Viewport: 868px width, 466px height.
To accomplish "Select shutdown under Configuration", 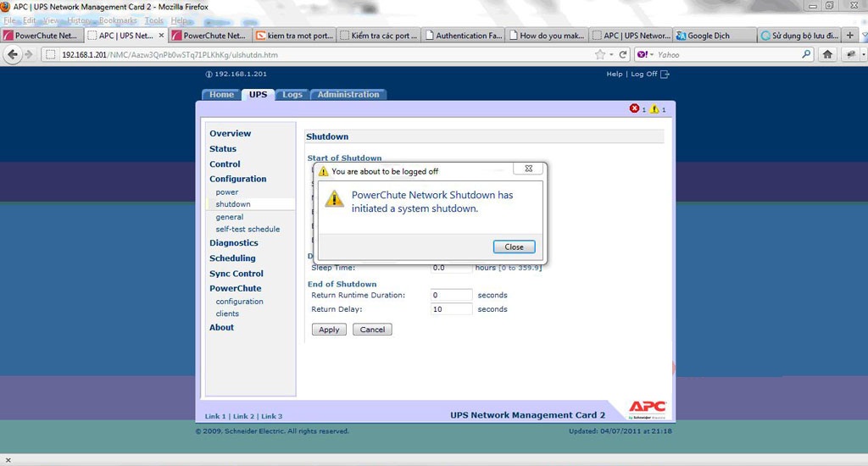I will [233, 204].
